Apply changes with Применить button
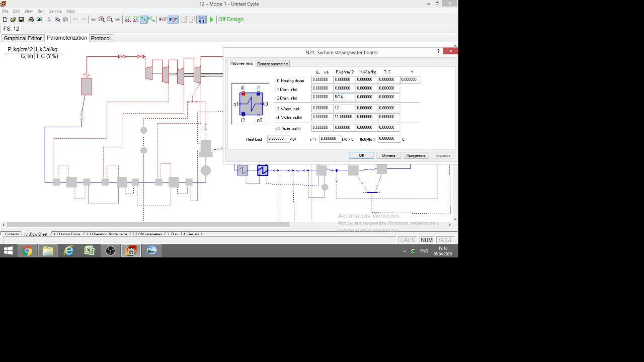 [x=416, y=155]
